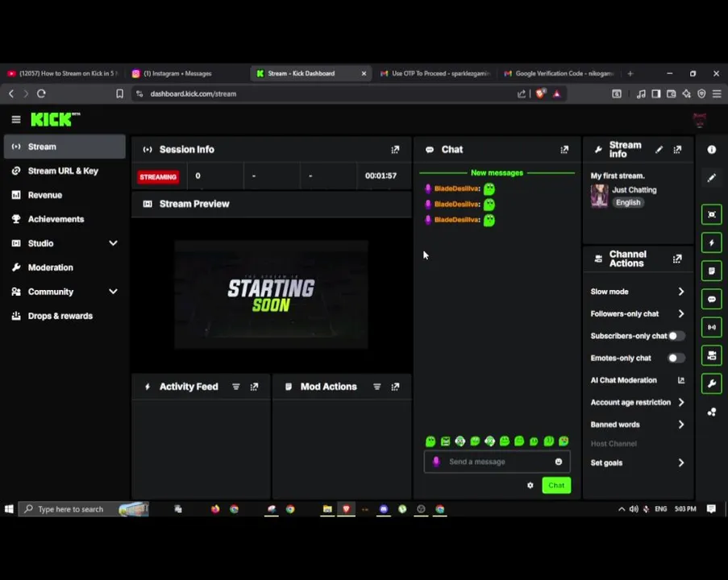Open the user avatar in top right
Viewport: 728px width, 580px height.
coord(700,120)
